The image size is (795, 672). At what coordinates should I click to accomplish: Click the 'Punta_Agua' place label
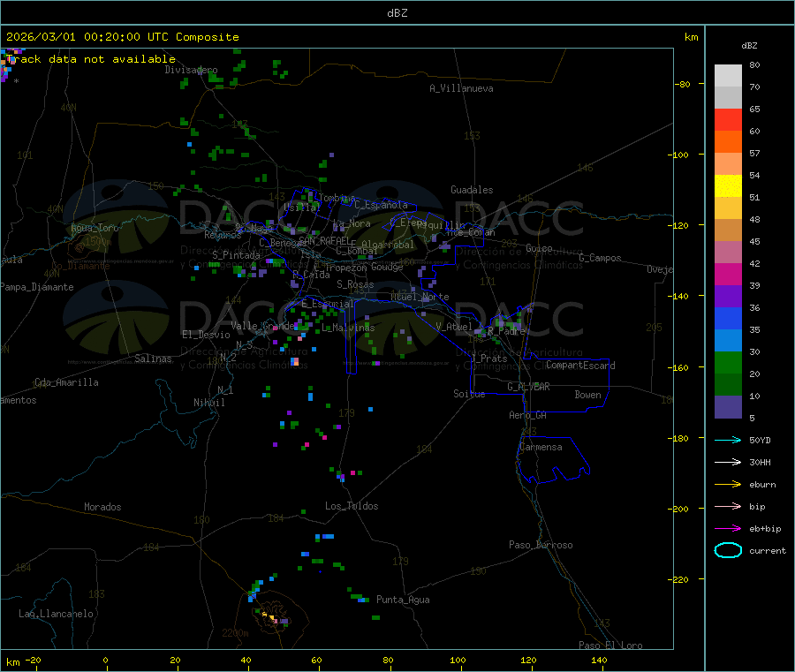coord(403,600)
